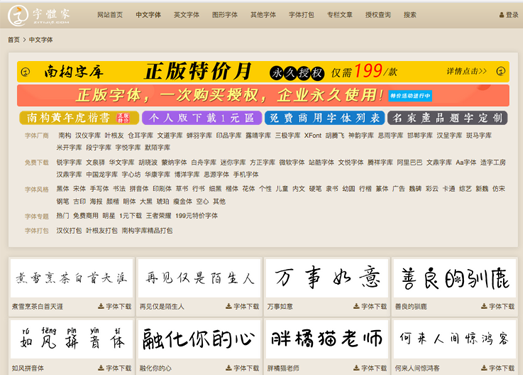
Task: Open 中文字体 in the top navigation
Action: coord(148,15)
